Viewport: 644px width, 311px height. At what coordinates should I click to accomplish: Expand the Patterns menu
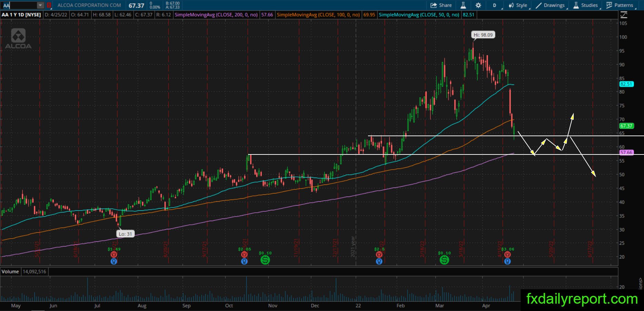(x=620, y=5)
